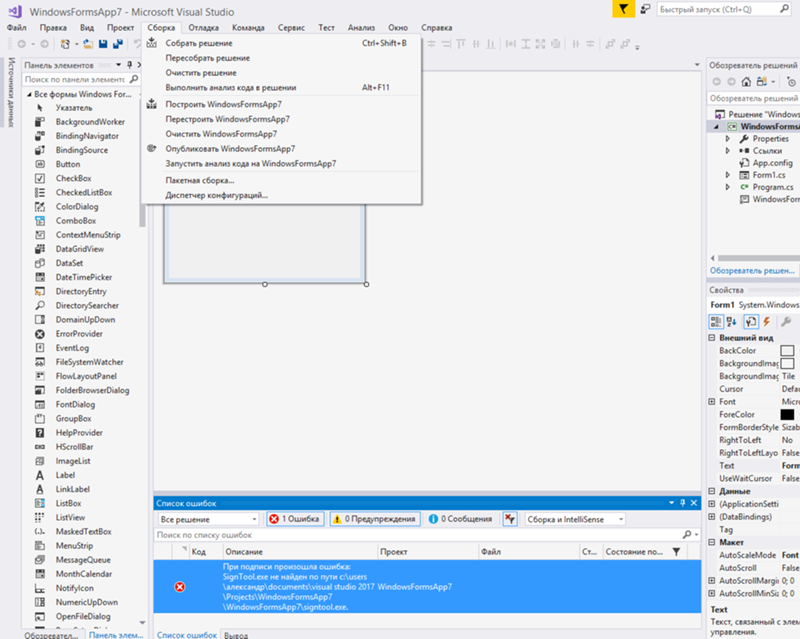Click the red error icon in error row
800x639 pixels.
(180, 587)
